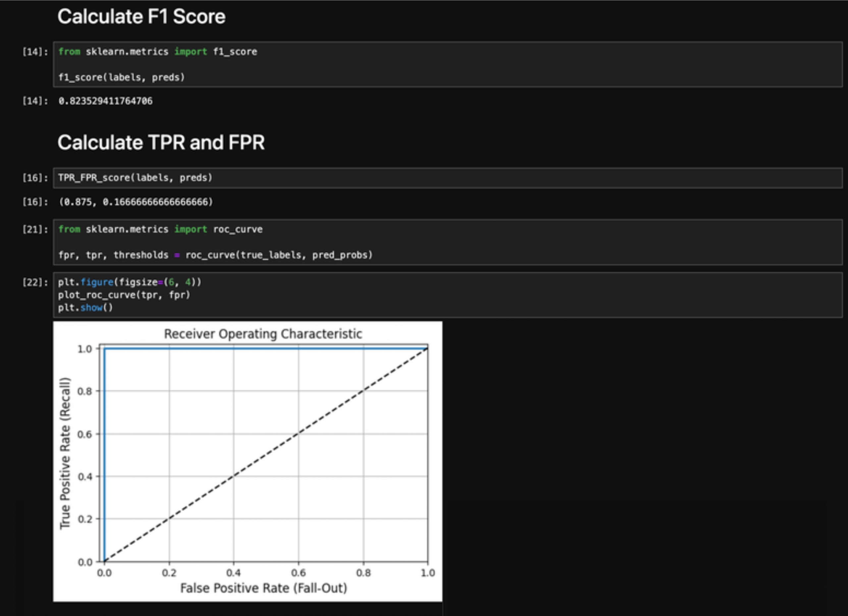The height and width of the screenshot is (616, 848).
Task: Place cursor on 'f1_score(labels, preds)' line
Action: click(122, 77)
